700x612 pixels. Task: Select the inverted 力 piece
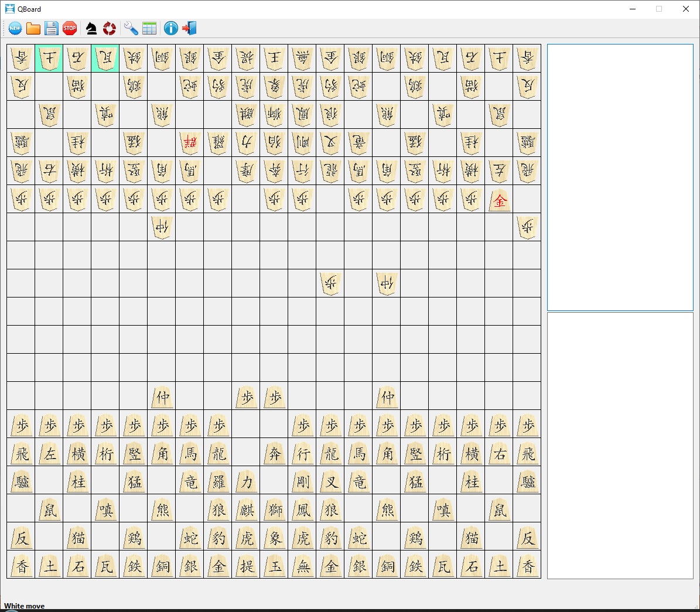(x=246, y=142)
